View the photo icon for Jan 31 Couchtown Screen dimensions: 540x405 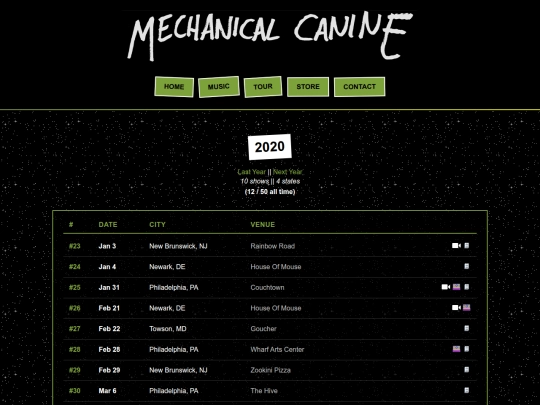coord(456,287)
